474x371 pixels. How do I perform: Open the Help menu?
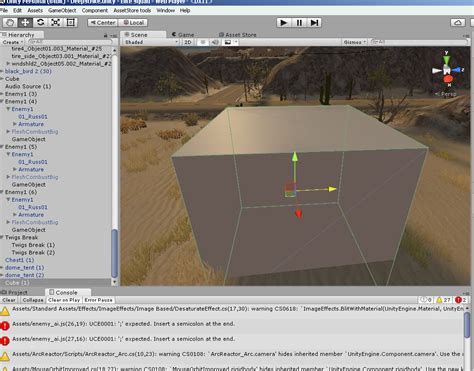tap(185, 10)
